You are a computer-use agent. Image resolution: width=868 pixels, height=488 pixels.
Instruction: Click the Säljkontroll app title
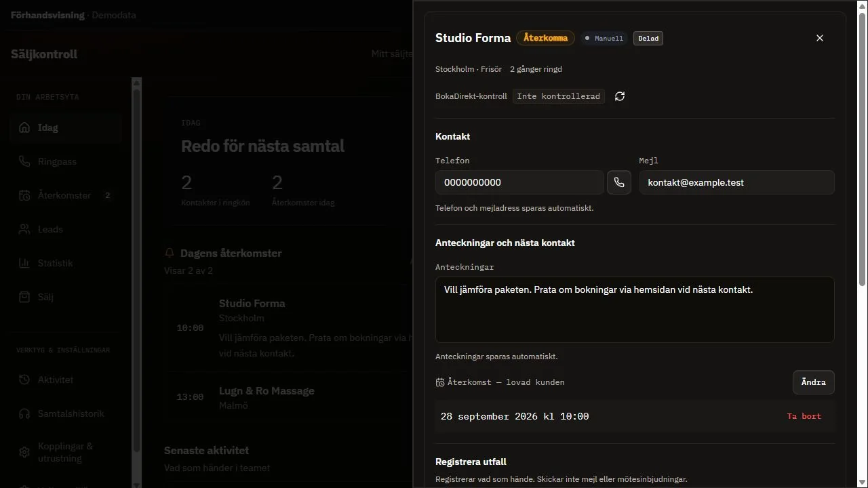click(x=44, y=54)
